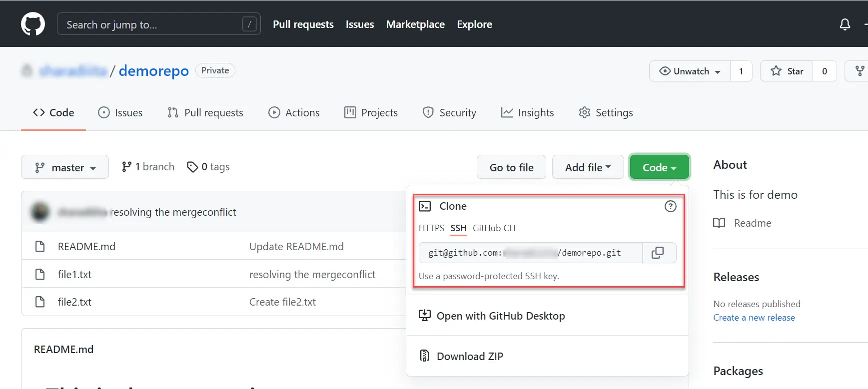
Task: Click the branch count icon
Action: (x=126, y=167)
